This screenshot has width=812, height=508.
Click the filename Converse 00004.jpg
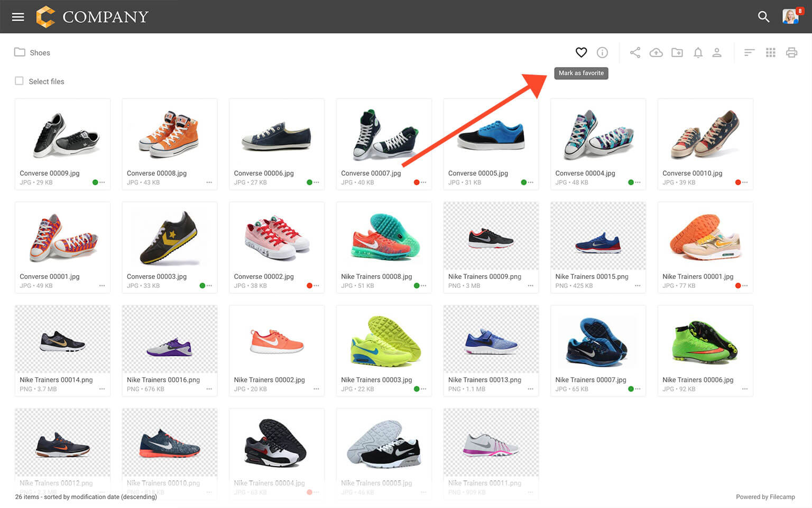[x=585, y=173]
